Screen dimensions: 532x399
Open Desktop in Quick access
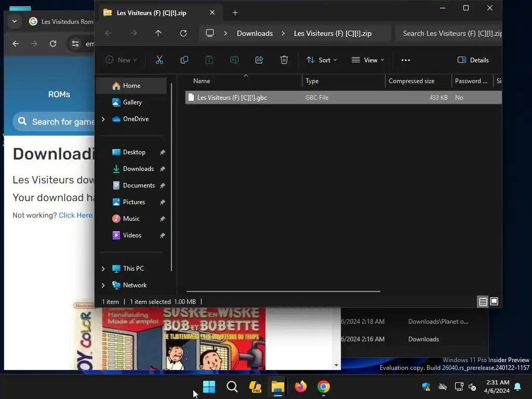coord(134,152)
